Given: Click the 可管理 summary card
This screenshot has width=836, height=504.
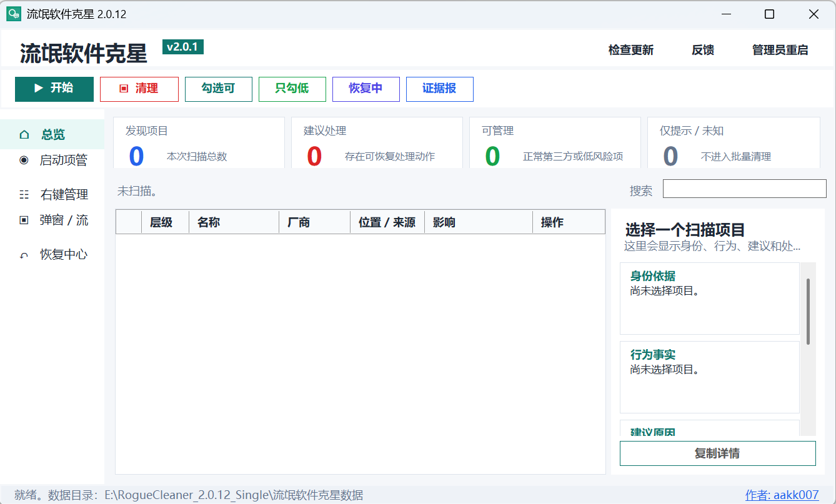Looking at the screenshot, I should [555, 142].
